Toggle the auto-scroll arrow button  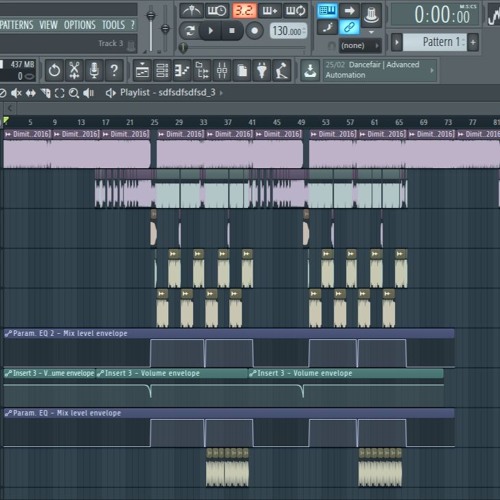click(349, 11)
